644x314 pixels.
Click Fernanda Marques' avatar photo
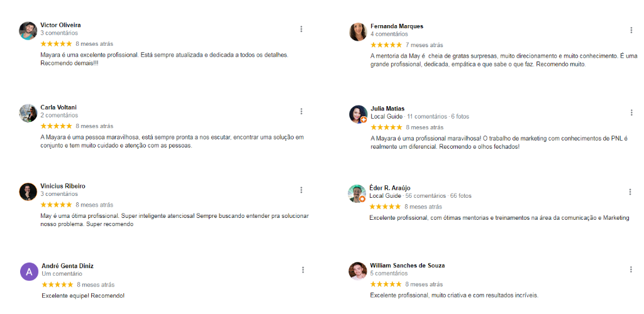pyautogui.click(x=358, y=32)
